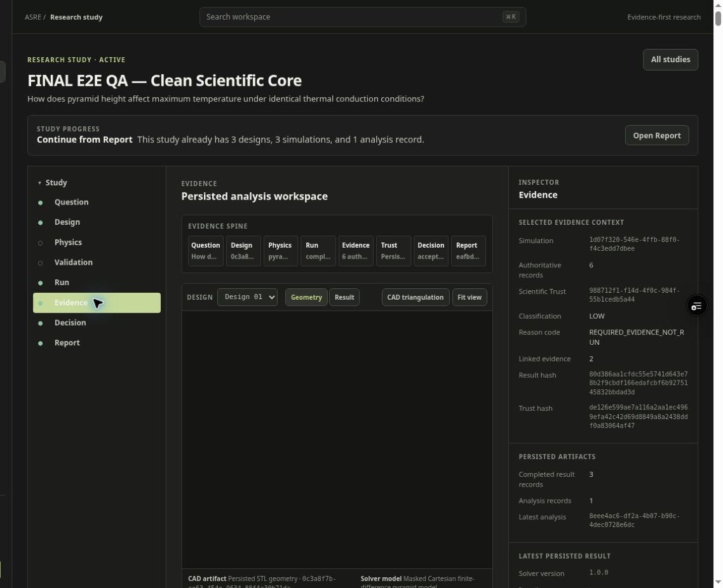Focus the Search workspace field
The image size is (723, 588).
coord(362,17)
